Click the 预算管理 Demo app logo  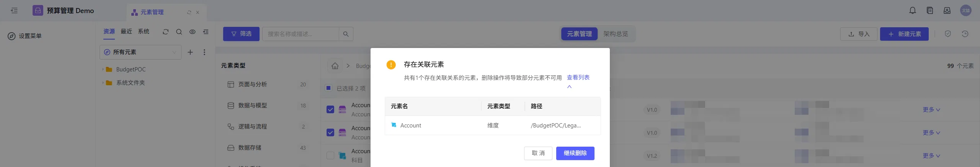tap(38, 10)
